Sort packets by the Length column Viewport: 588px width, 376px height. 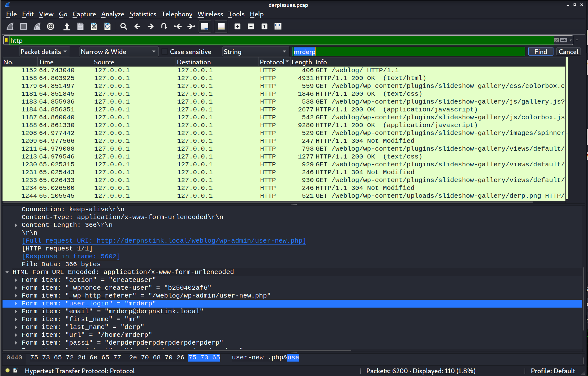point(302,62)
